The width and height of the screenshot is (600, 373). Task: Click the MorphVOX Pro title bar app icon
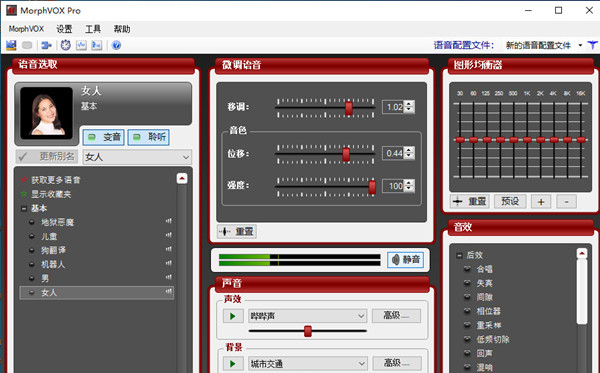coord(11,10)
